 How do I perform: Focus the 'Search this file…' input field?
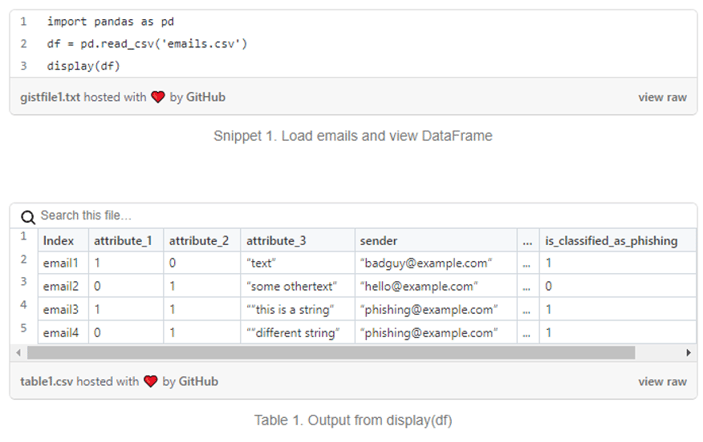pyautogui.click(x=86, y=216)
